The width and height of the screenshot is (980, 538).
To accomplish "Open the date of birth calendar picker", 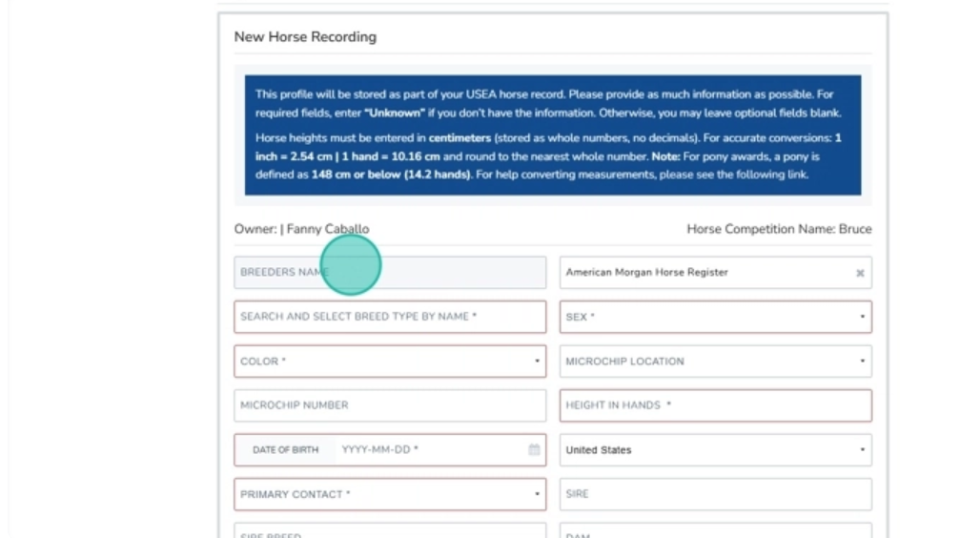I will pos(534,449).
